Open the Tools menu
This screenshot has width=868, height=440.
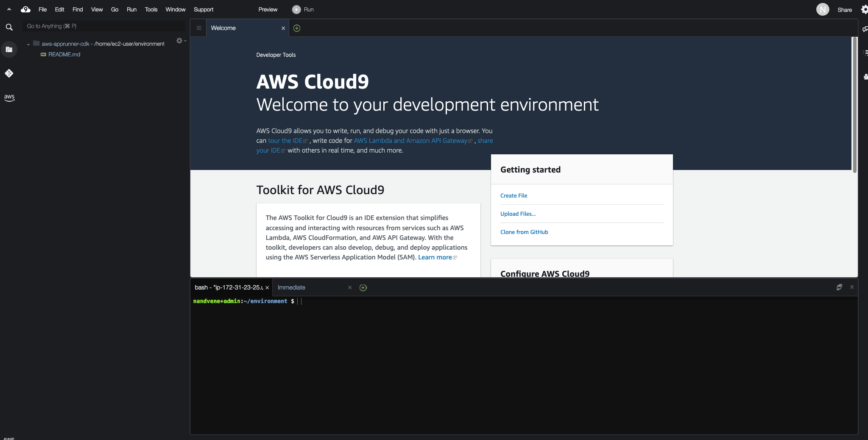click(151, 9)
